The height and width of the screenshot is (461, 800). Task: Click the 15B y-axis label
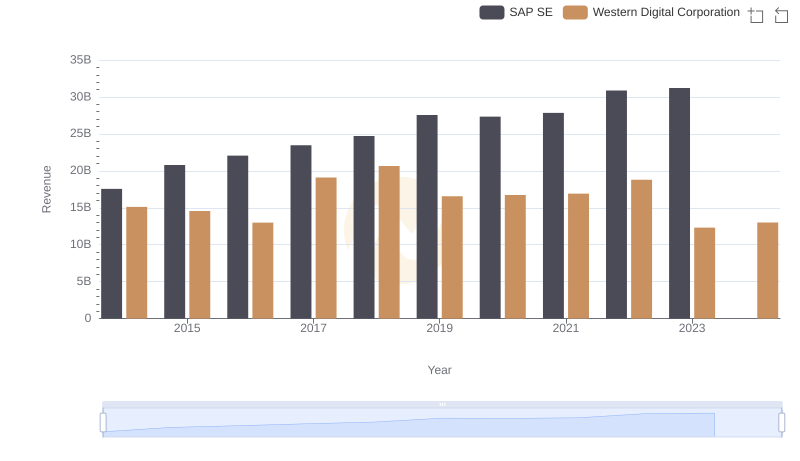[x=81, y=208]
